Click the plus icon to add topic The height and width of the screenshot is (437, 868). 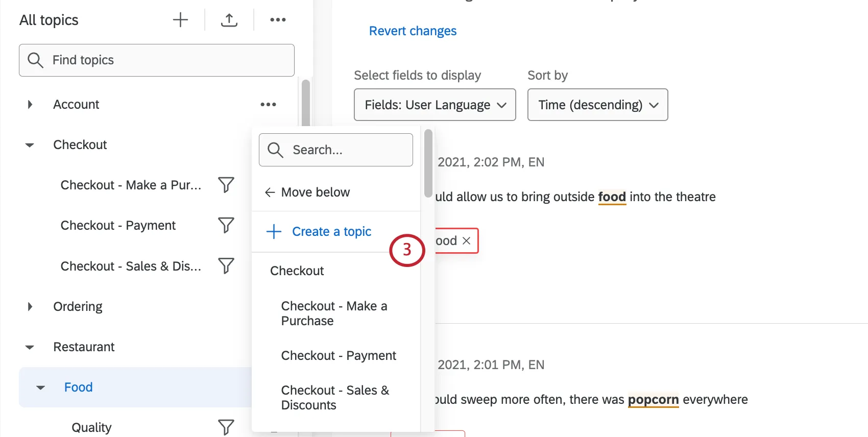coord(180,20)
